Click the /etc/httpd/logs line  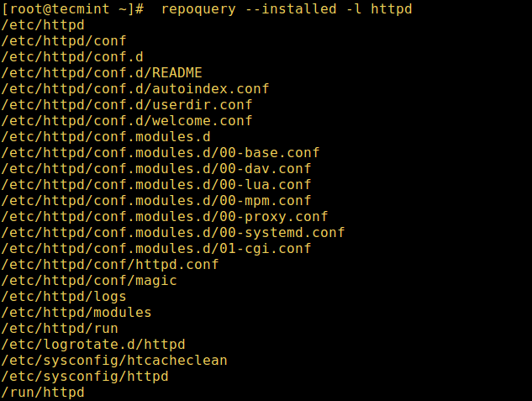pos(64,297)
